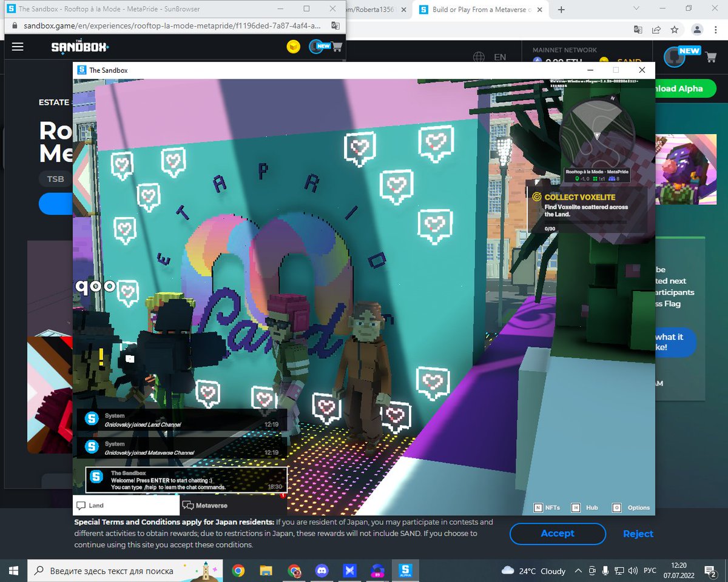Open the avatar profile in SunBrowser header

pos(315,46)
